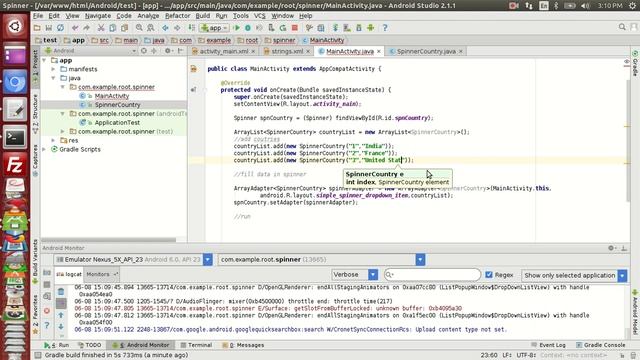
Task: Open the Terminal from the Ubuntu launcher
Action: click(15, 137)
